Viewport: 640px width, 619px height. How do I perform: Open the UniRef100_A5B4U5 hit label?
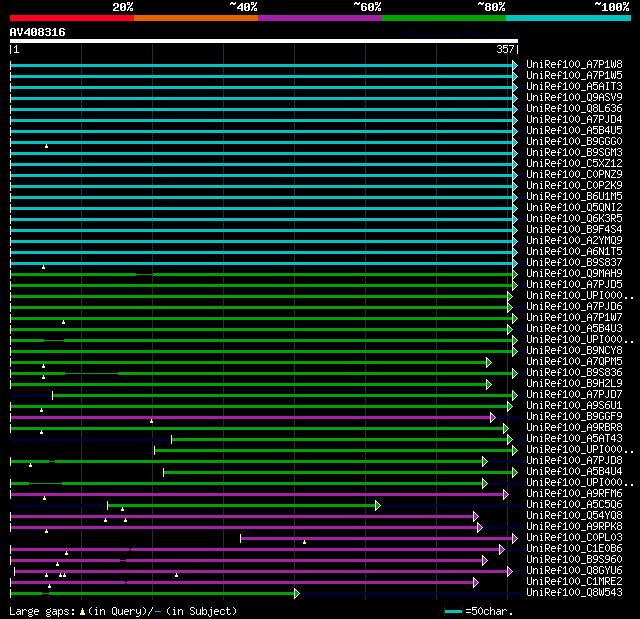574,131
